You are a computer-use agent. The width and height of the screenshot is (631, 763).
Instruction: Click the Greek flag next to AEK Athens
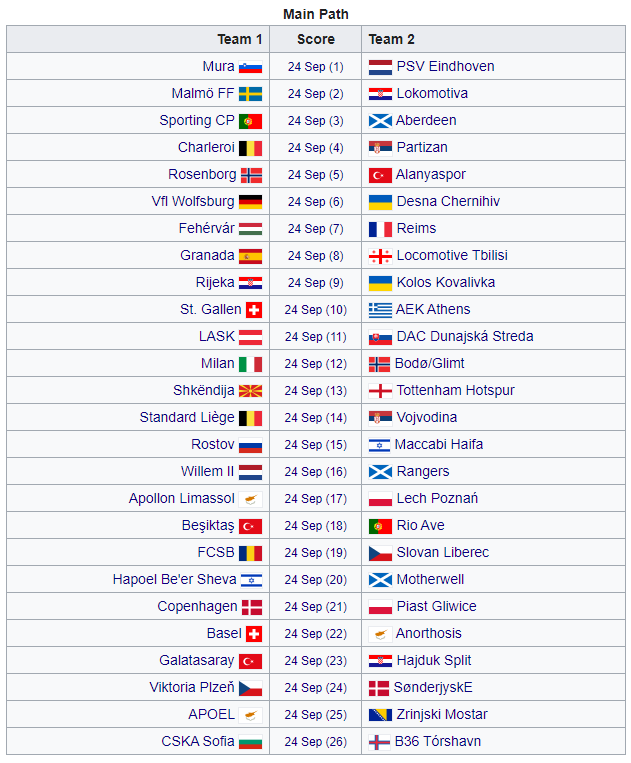pyautogui.click(x=380, y=310)
